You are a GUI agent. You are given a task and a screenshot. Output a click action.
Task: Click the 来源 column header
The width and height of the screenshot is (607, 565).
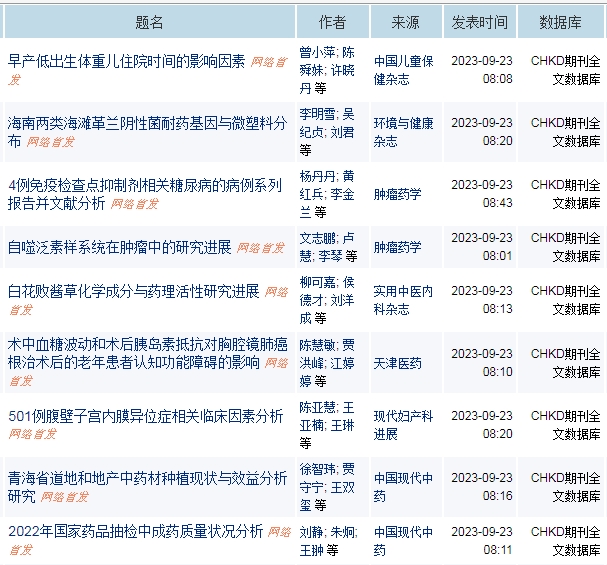click(405, 22)
